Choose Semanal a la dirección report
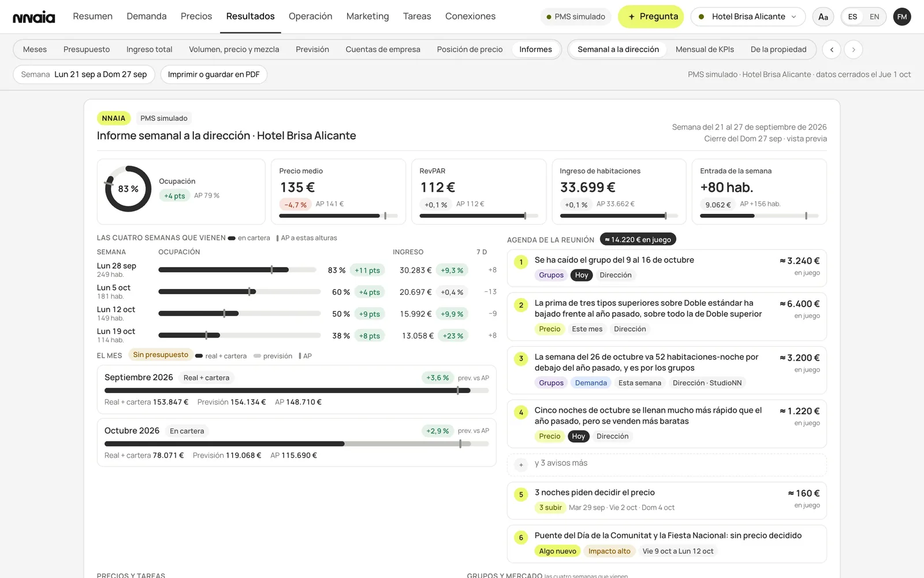 [x=618, y=50]
